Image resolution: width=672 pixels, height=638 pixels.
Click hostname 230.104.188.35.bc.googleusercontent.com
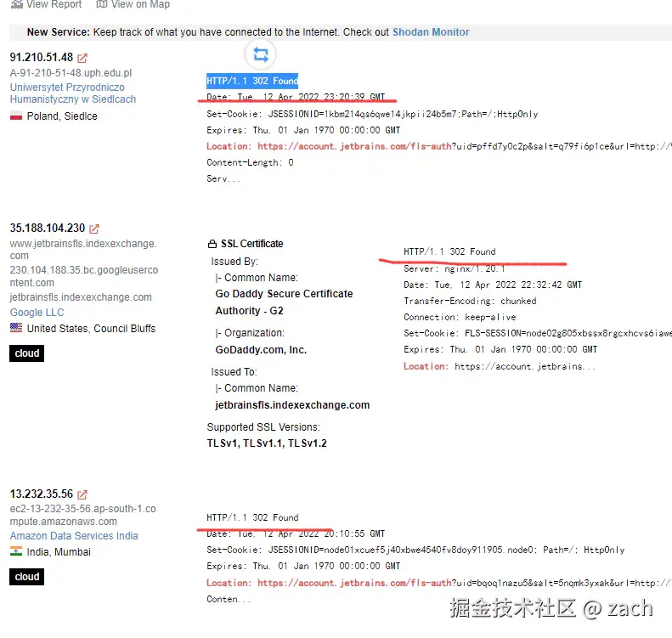click(84, 276)
